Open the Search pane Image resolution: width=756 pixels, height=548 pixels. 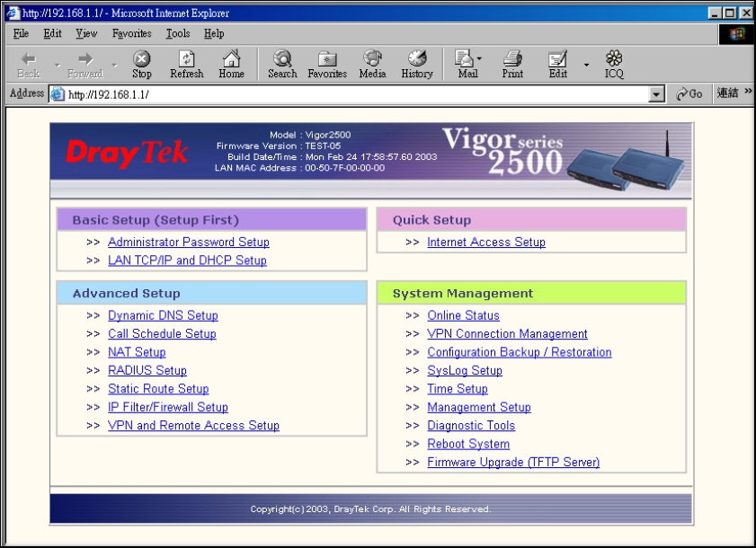pyautogui.click(x=282, y=64)
